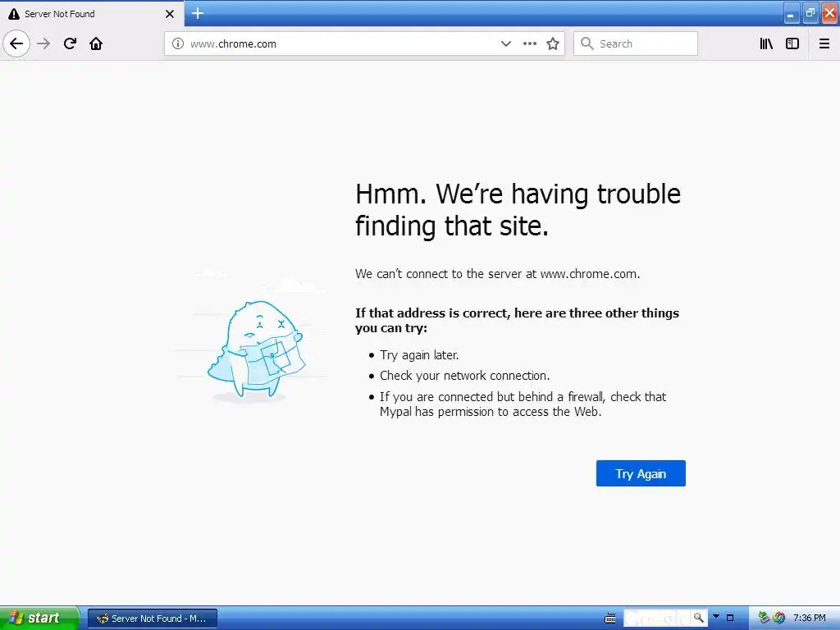840x630 pixels.
Task: Click the deskbar window restore icon
Action: click(x=729, y=619)
